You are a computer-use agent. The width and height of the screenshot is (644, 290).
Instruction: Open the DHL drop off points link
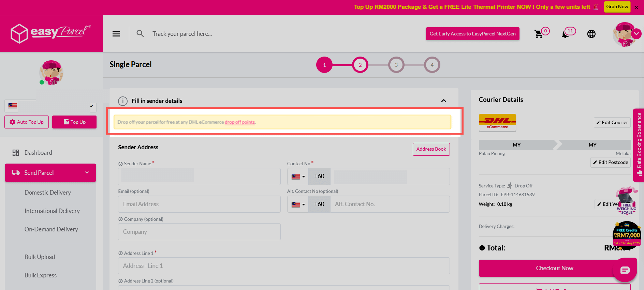tap(240, 122)
